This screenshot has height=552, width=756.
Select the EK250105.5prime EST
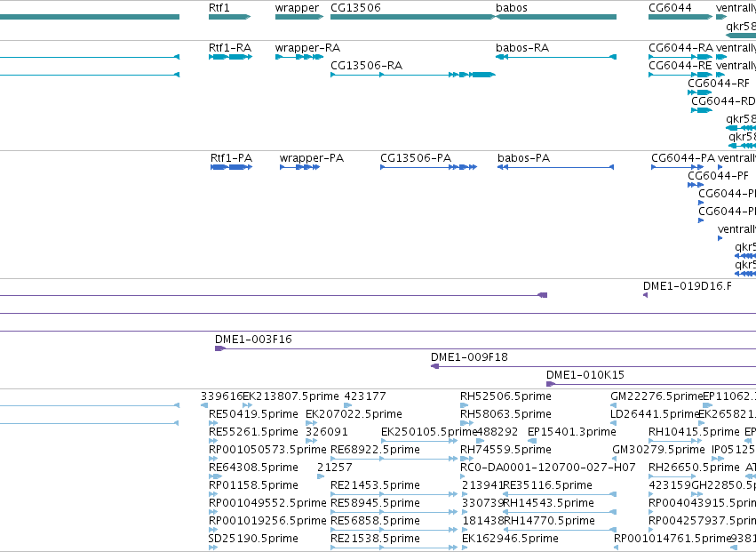(419, 442)
